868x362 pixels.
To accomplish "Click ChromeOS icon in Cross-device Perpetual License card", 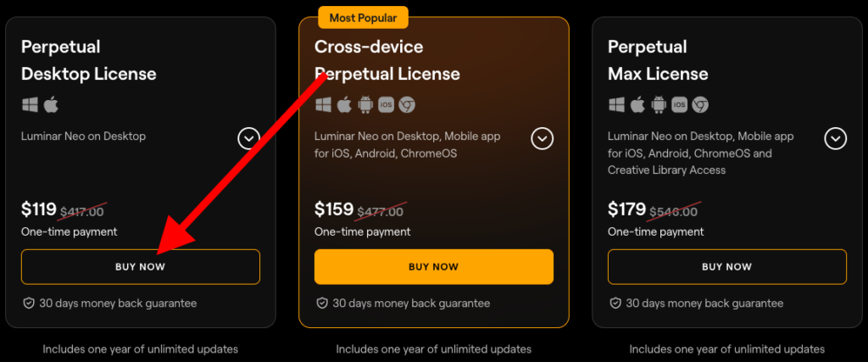I will coord(407,105).
